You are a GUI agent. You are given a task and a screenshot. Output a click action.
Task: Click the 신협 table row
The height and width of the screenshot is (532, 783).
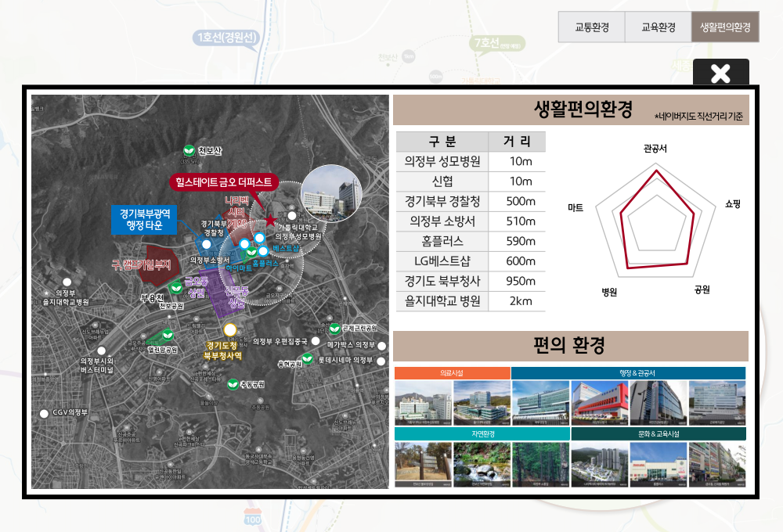pos(471,182)
